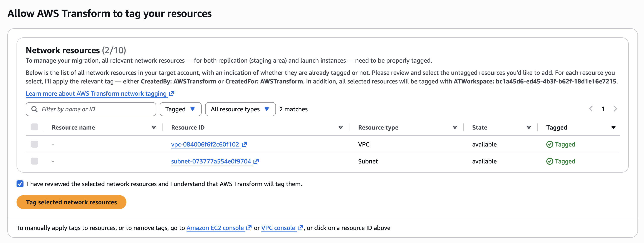Go to previous page arrow
The height and width of the screenshot is (243, 644).
(591, 109)
